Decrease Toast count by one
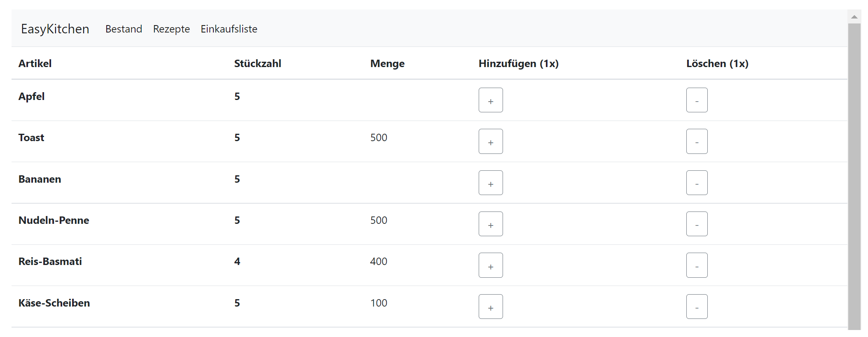868x337 pixels. click(697, 141)
